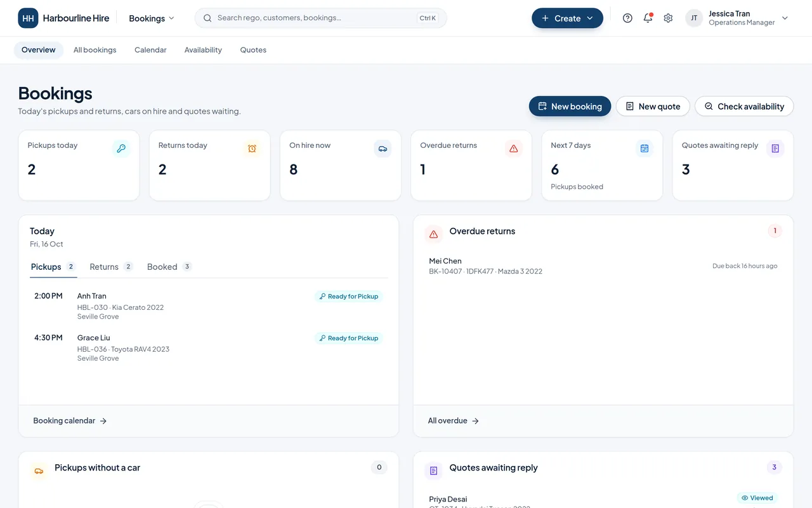
Task: Click the Due back 16 hours ago text
Action: (x=745, y=266)
